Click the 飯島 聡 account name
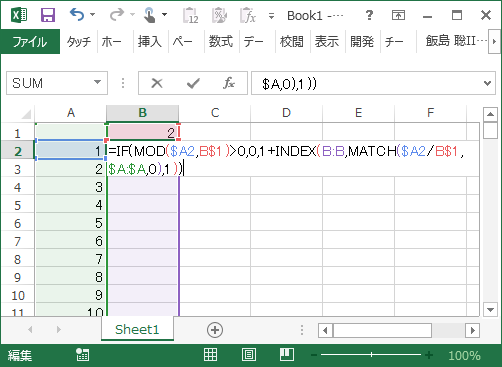Screen dimensions: 502x367 click(x=455, y=41)
